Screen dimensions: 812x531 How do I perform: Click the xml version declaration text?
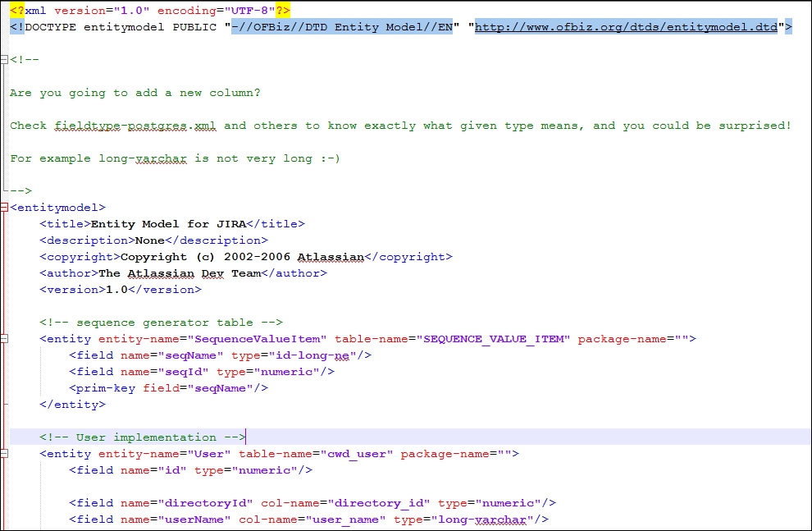[150, 11]
